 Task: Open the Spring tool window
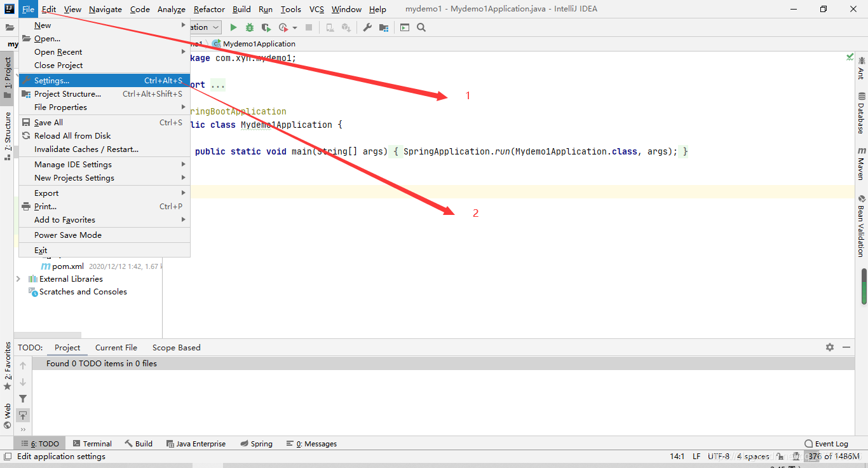(x=257, y=444)
